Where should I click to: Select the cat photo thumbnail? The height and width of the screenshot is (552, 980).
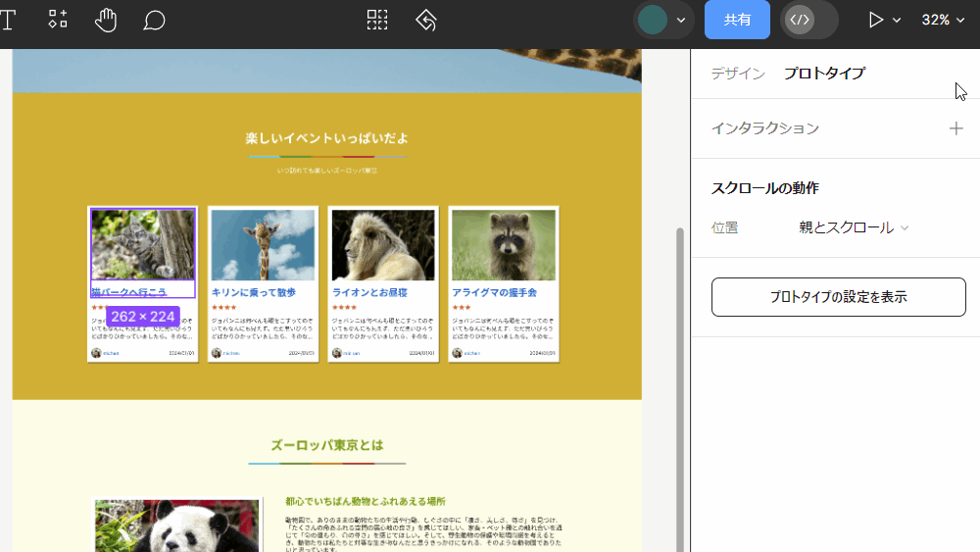click(142, 244)
